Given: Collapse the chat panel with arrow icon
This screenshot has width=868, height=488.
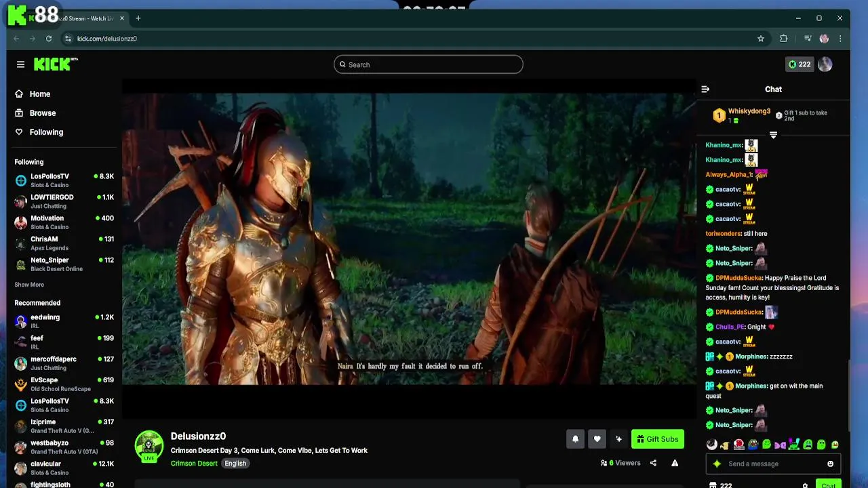Looking at the screenshot, I should pyautogui.click(x=705, y=89).
